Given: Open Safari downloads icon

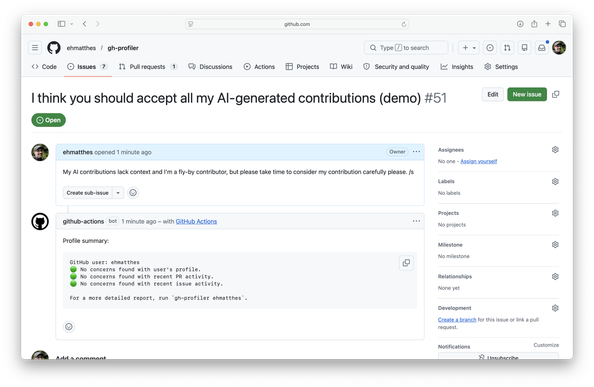Looking at the screenshot, I should tap(520, 24).
